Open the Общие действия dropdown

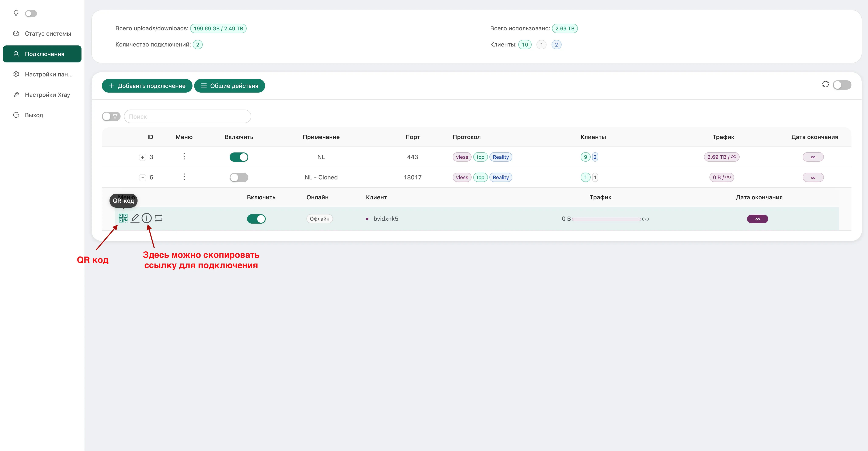coord(229,86)
